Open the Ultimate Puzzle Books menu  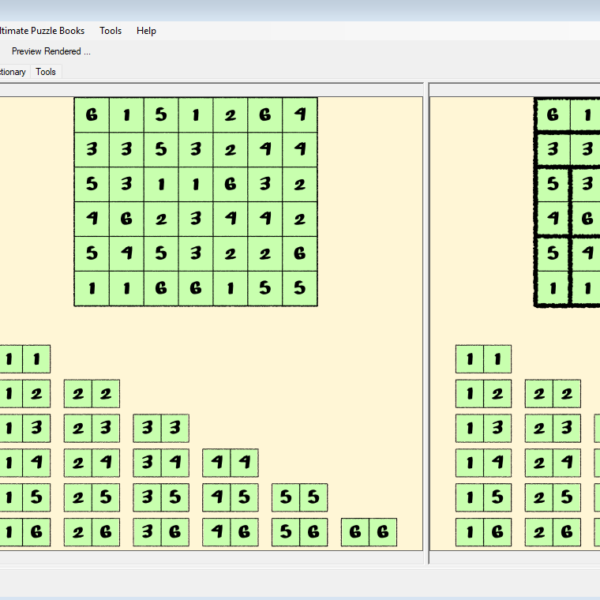42,31
